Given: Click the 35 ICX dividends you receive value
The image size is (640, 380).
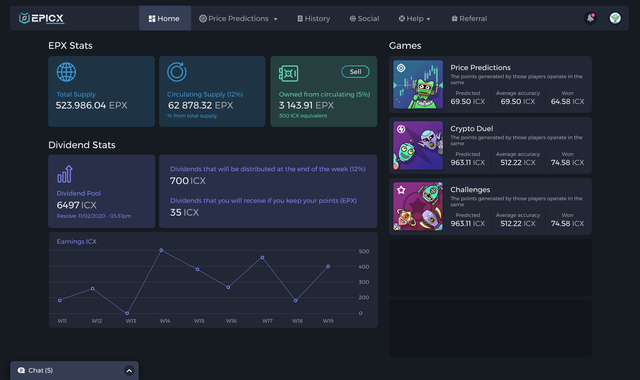Looking at the screenshot, I should pyautogui.click(x=184, y=213).
